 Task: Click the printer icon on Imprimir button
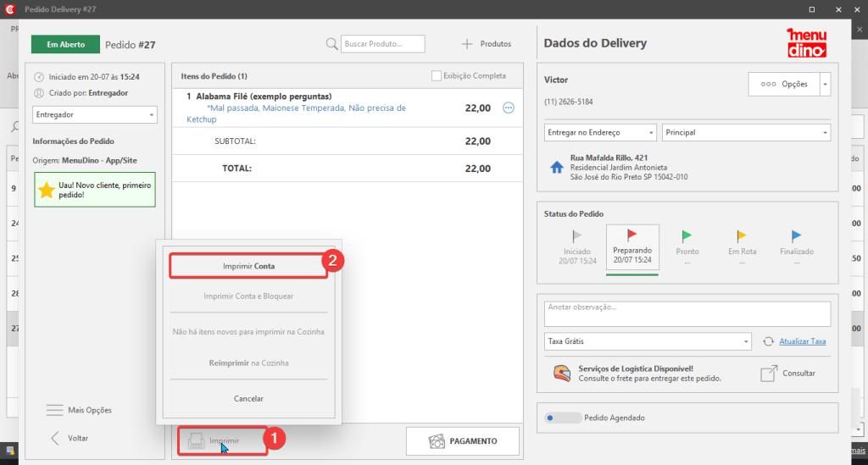point(196,440)
